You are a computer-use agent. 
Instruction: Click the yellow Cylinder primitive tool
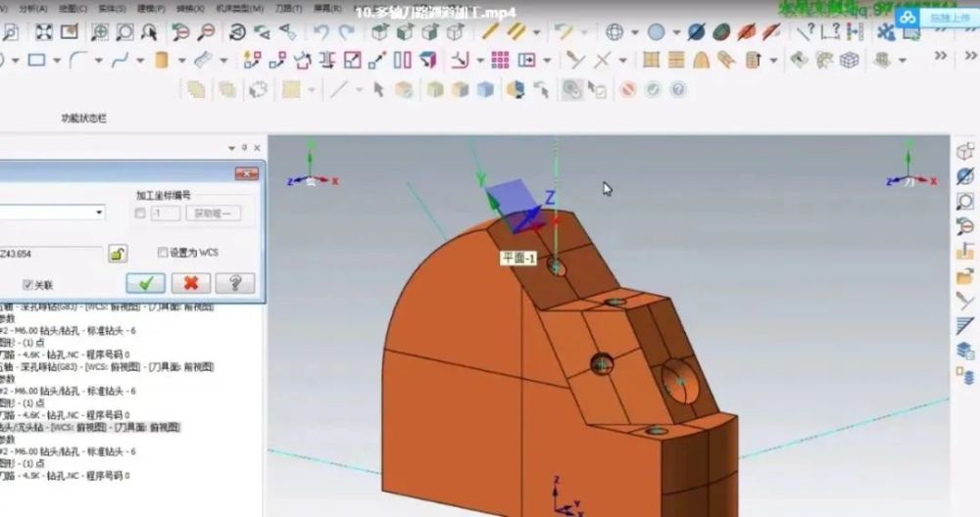[162, 60]
